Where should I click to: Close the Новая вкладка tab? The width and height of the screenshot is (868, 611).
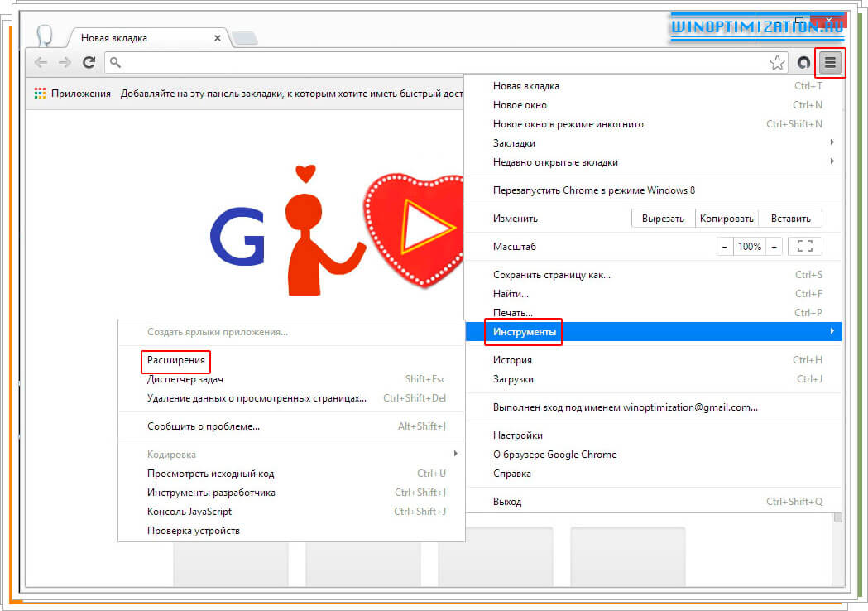[217, 37]
